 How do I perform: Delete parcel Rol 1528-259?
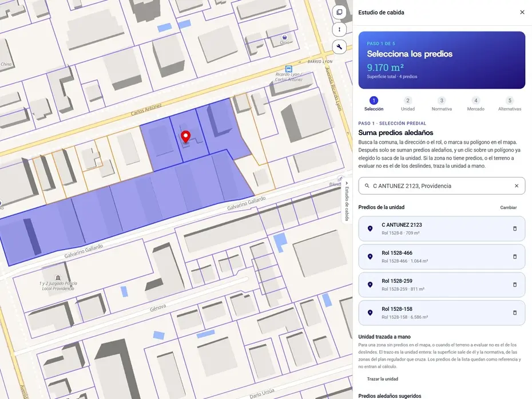(515, 285)
